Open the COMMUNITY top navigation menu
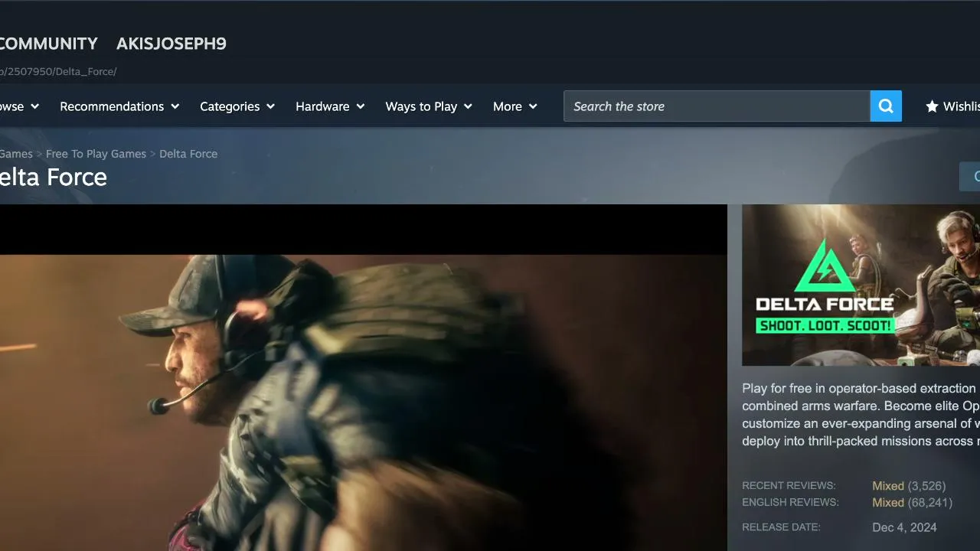This screenshot has height=551, width=980. [49, 44]
